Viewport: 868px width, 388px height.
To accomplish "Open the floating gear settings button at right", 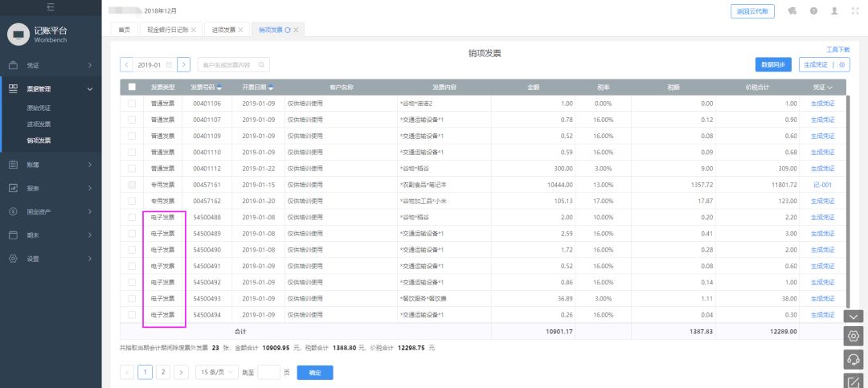I will (x=853, y=336).
